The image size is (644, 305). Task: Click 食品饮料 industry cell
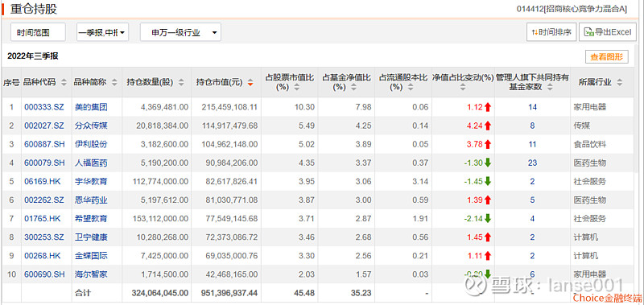(x=590, y=144)
